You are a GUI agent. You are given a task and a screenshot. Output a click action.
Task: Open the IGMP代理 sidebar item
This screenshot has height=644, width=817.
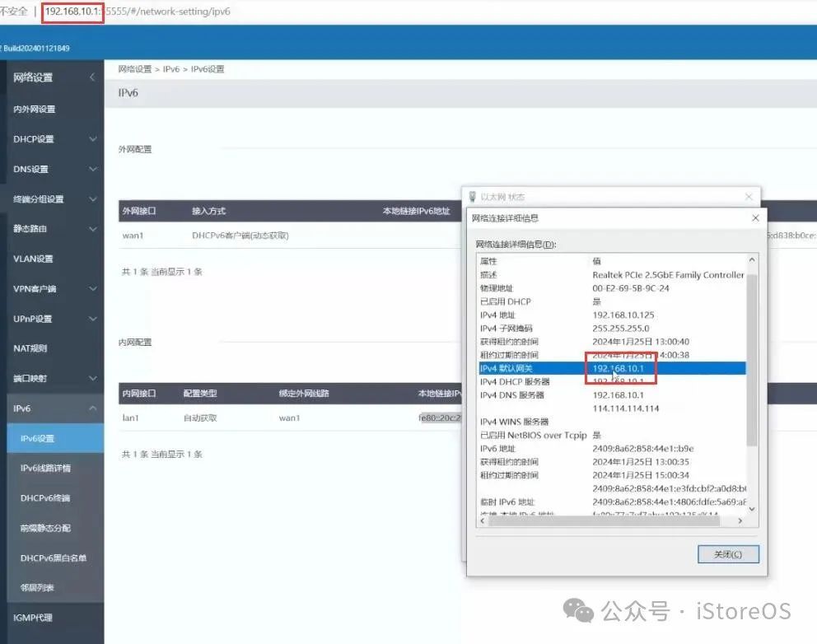pyautogui.click(x=32, y=618)
